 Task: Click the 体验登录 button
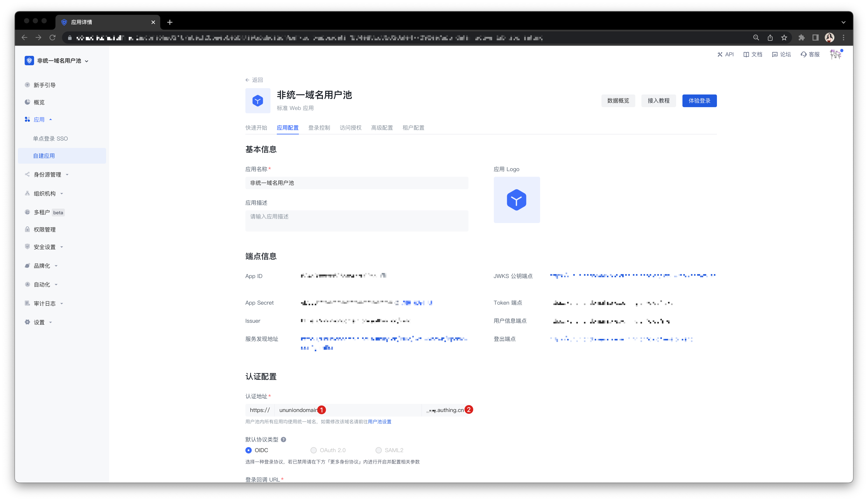coord(699,101)
